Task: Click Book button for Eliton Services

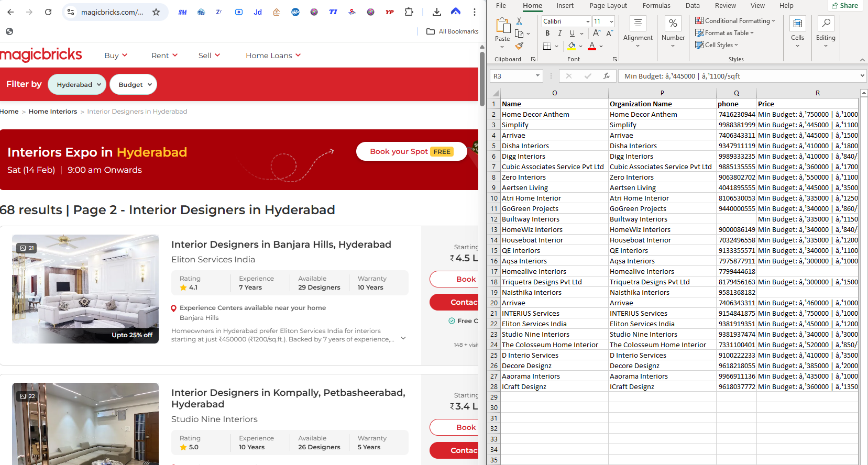Action: tap(455, 279)
